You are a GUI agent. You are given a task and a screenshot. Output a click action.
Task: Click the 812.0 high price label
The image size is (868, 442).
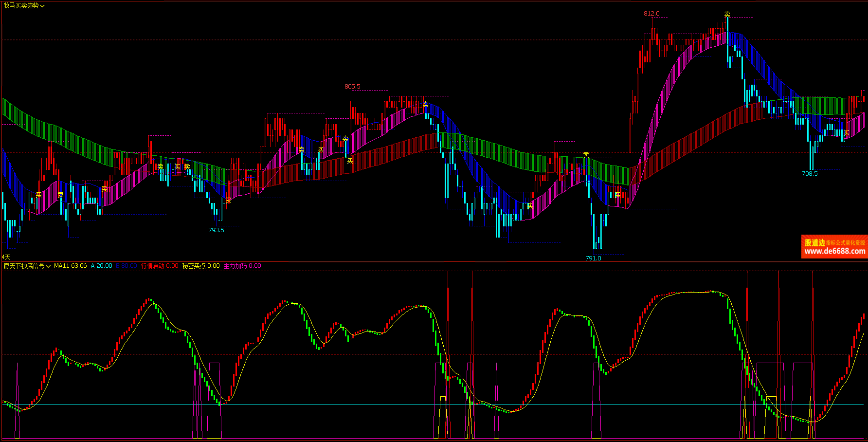(x=651, y=14)
